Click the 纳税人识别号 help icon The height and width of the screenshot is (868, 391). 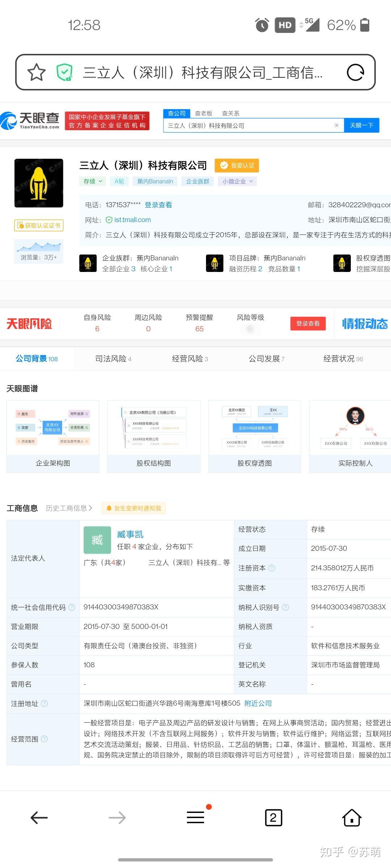coord(285,607)
